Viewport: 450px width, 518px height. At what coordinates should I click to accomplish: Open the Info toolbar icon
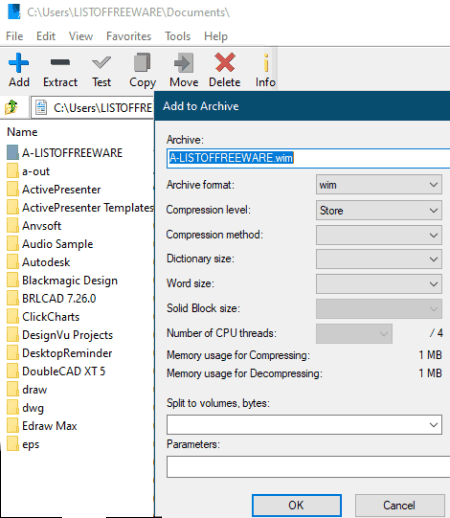coord(266,63)
